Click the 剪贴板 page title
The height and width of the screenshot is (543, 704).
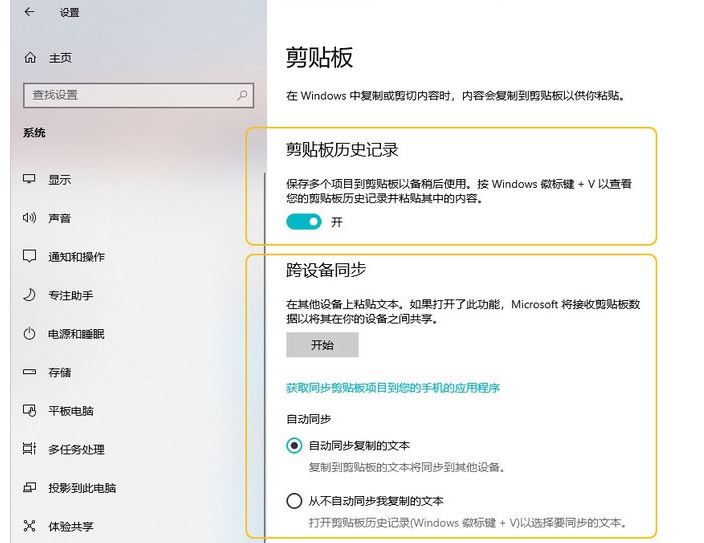(x=319, y=57)
